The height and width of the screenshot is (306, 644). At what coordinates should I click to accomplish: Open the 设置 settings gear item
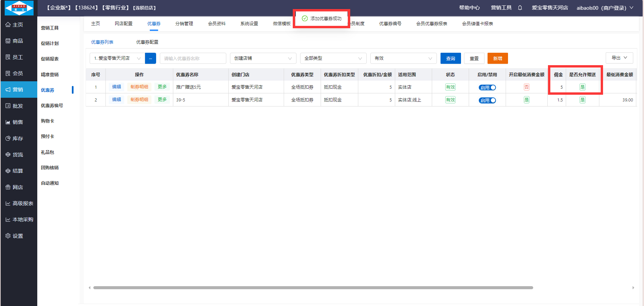(14, 236)
